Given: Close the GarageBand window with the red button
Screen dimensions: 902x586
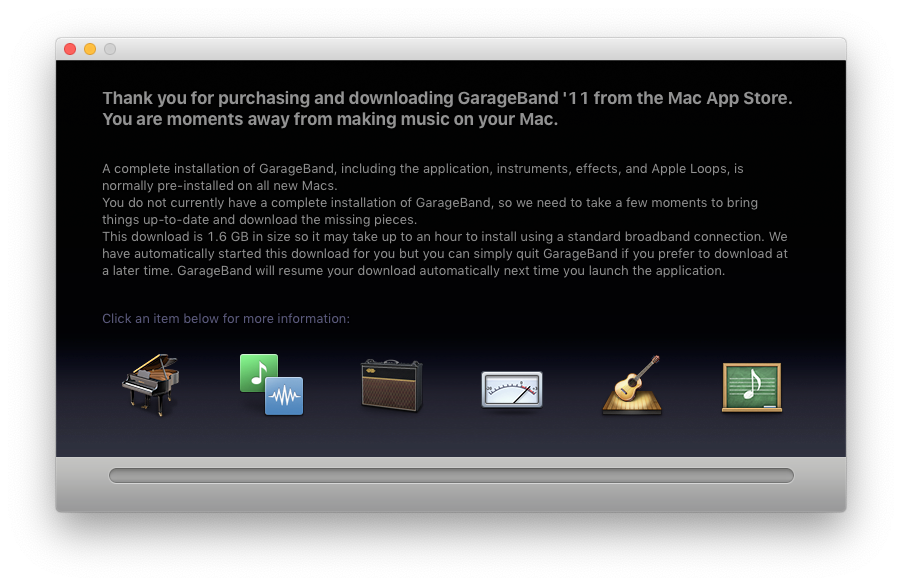Looking at the screenshot, I should 70,49.
